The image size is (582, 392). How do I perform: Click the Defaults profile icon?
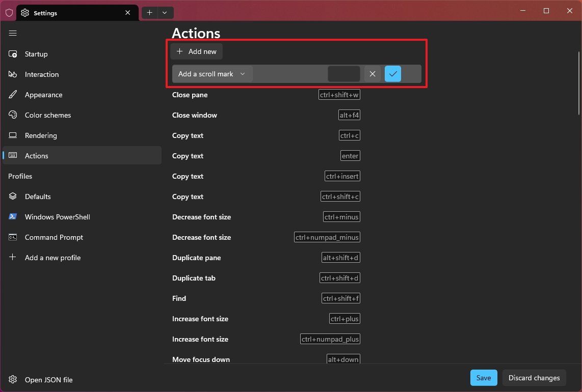click(x=13, y=196)
